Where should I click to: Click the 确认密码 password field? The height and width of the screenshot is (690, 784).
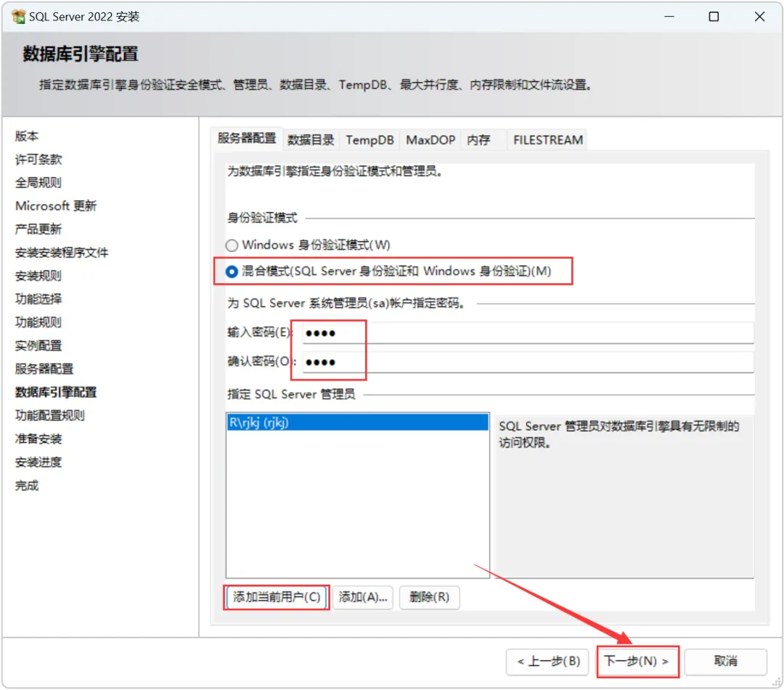[528, 362]
